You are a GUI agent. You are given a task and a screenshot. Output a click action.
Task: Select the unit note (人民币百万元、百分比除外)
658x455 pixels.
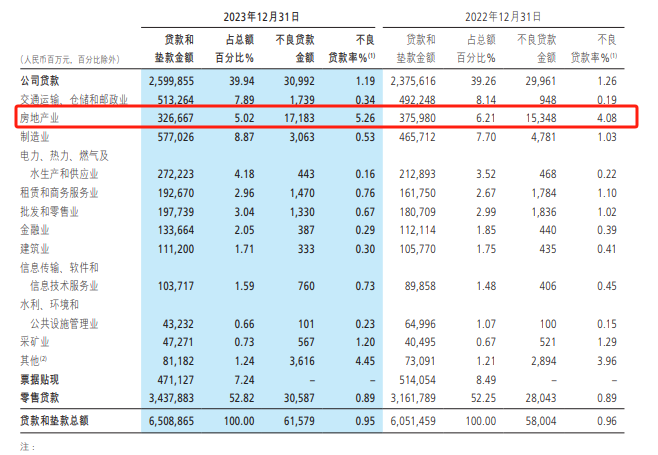[70, 60]
